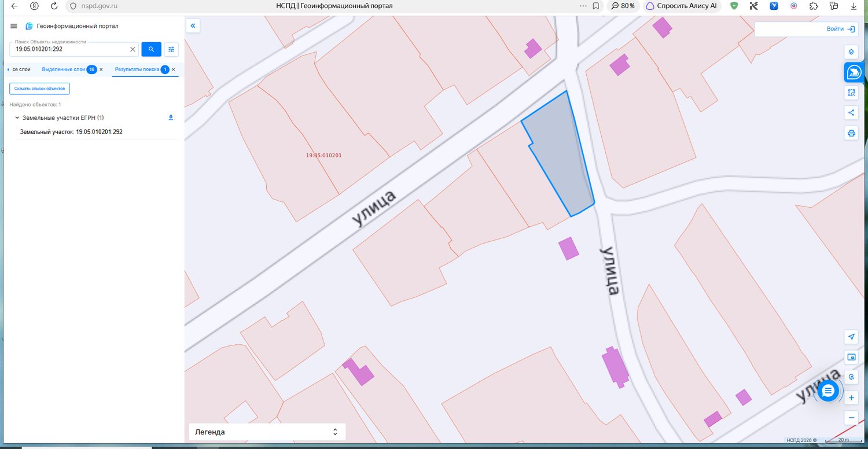Download the Земельные участки ЕГРН results

pos(171,117)
